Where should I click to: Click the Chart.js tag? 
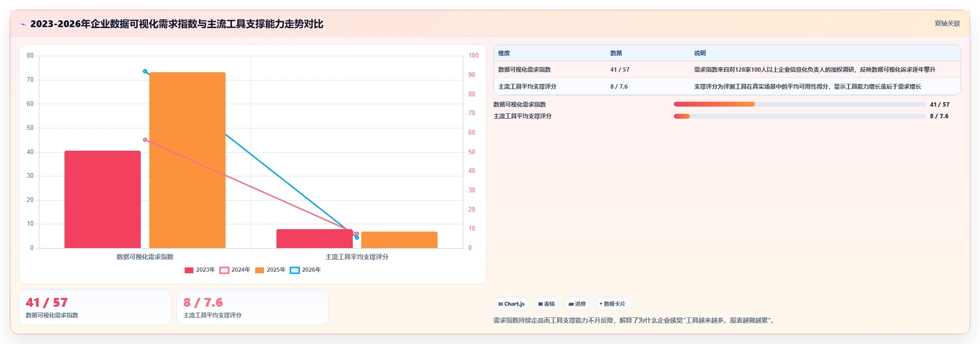(511, 304)
